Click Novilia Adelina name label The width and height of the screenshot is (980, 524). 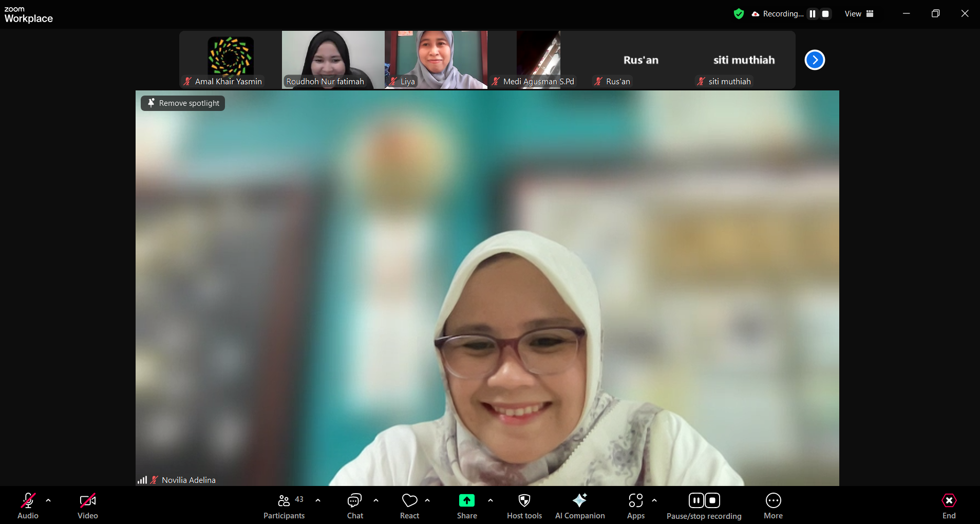pos(189,480)
